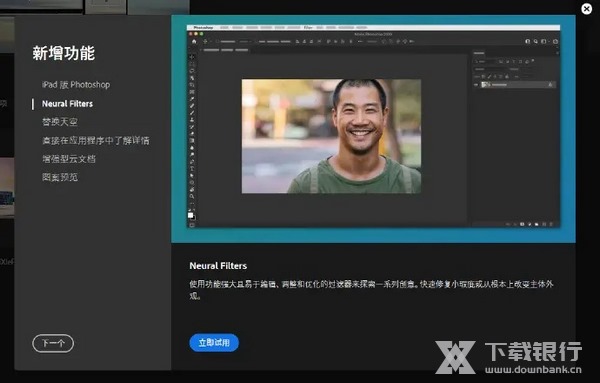Open 直接在应用程序中了解详情 feature item
Viewport: 600px width, 383px height.
pos(96,140)
